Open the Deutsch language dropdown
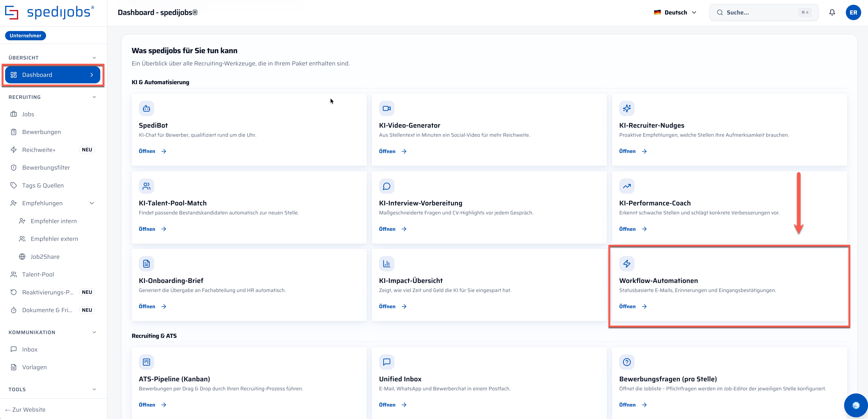The height and width of the screenshot is (419, 868). [x=675, y=12]
